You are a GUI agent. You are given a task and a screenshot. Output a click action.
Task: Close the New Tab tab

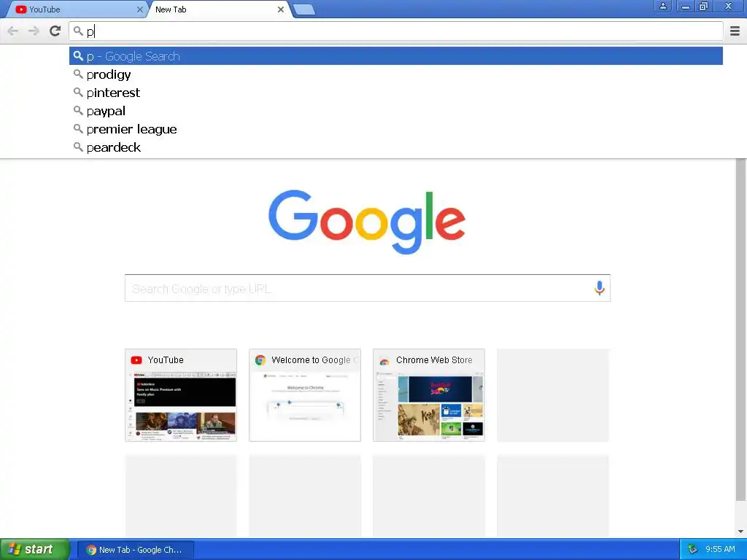[281, 9]
